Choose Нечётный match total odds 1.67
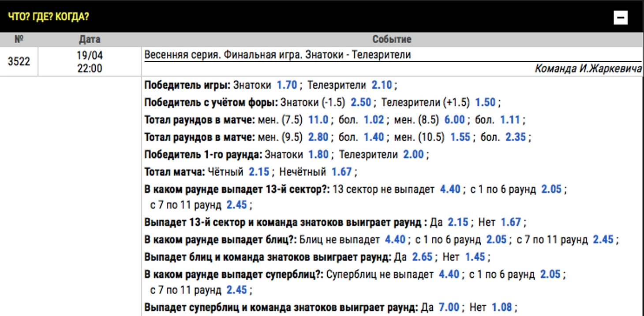The width and height of the screenshot is (644, 316). 342,171
